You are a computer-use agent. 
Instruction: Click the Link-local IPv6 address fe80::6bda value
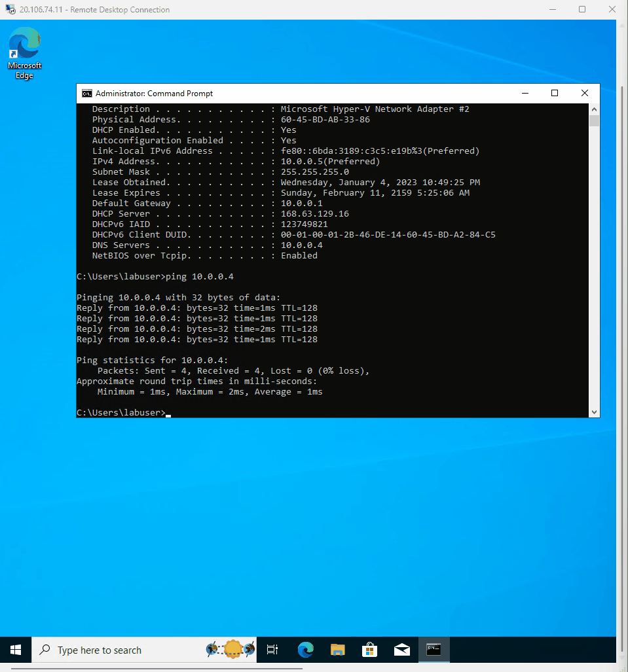[380, 151]
